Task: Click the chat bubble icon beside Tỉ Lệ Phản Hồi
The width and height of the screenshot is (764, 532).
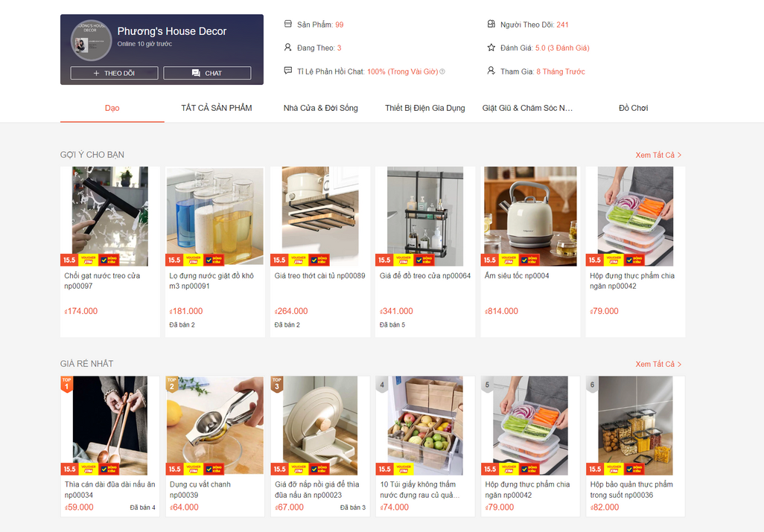Action: pos(288,71)
